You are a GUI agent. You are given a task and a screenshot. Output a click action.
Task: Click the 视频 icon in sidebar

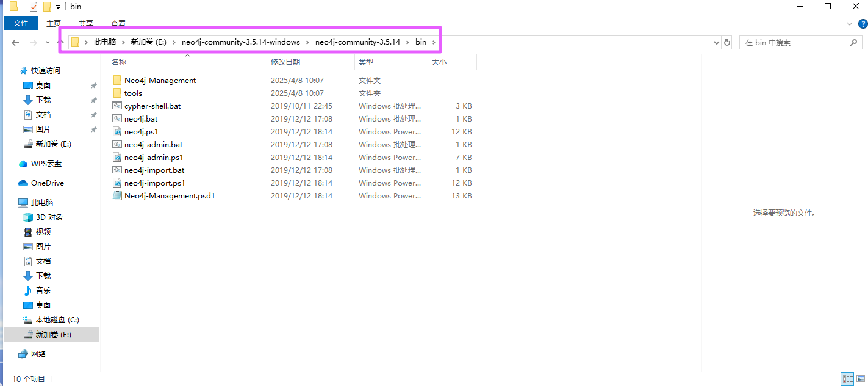pyautogui.click(x=27, y=232)
